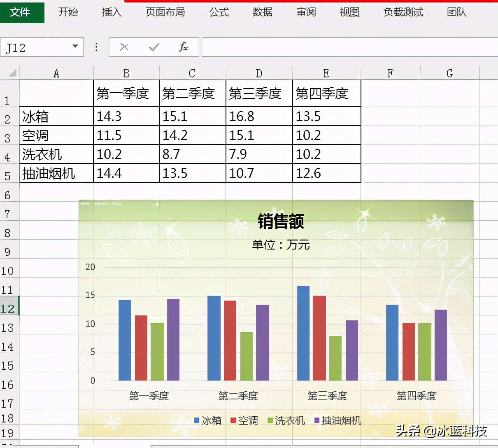
Task: Open the 负载测试 tab
Action: point(403,12)
